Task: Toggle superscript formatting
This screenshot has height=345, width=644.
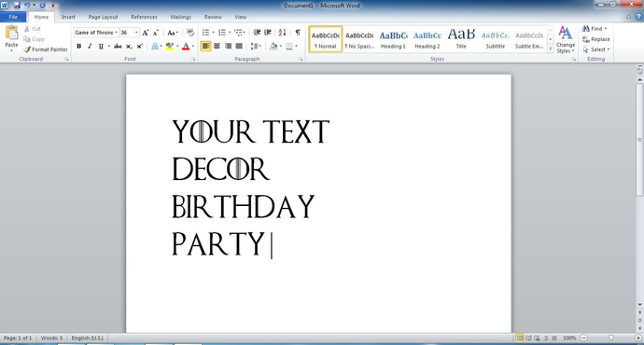Action: coord(140,47)
